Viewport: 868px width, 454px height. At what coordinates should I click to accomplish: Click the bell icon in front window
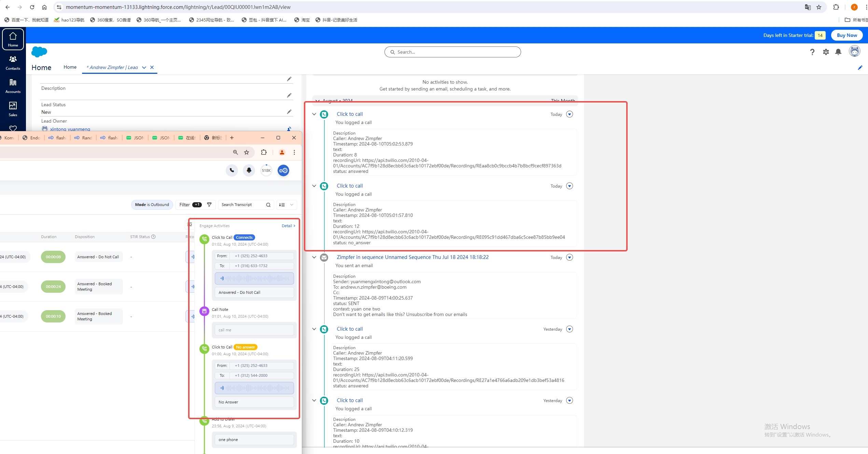249,170
